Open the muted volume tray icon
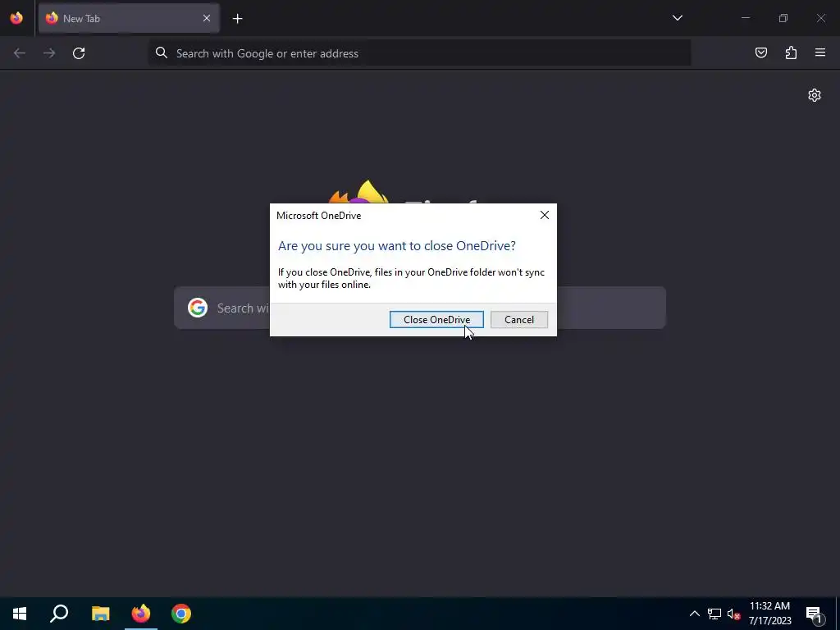The height and width of the screenshot is (630, 840). click(733, 614)
